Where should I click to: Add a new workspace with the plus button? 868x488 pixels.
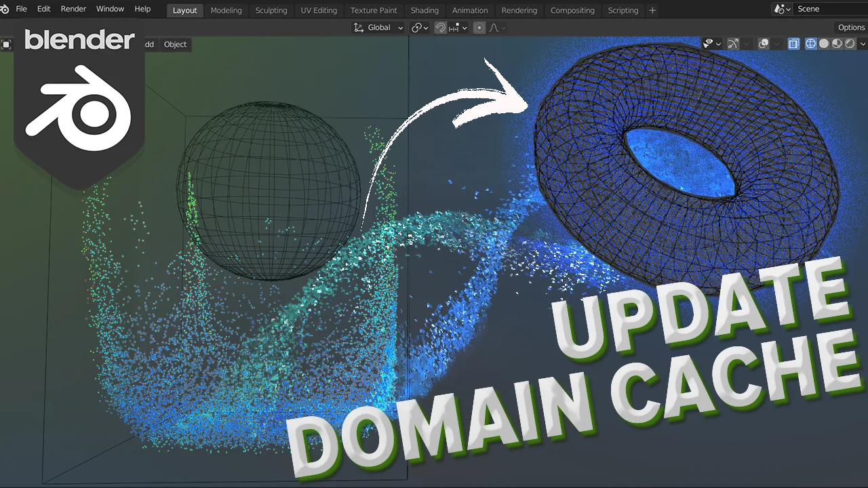click(x=652, y=10)
